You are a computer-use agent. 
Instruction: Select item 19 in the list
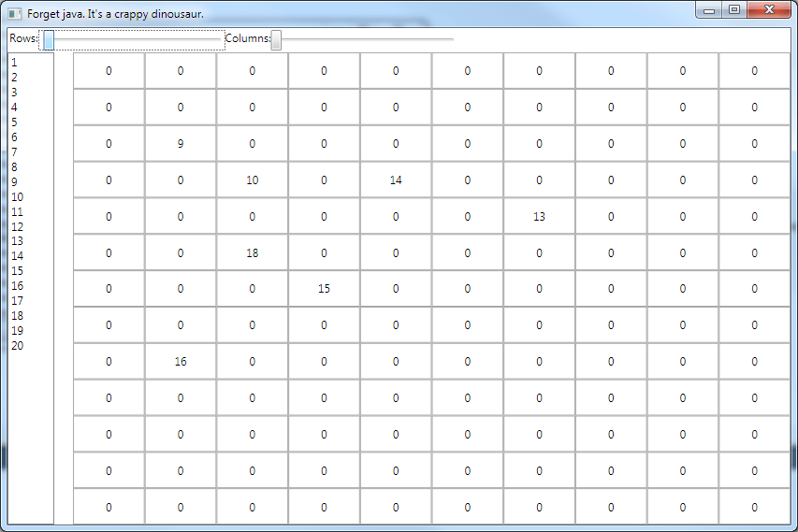31,331
